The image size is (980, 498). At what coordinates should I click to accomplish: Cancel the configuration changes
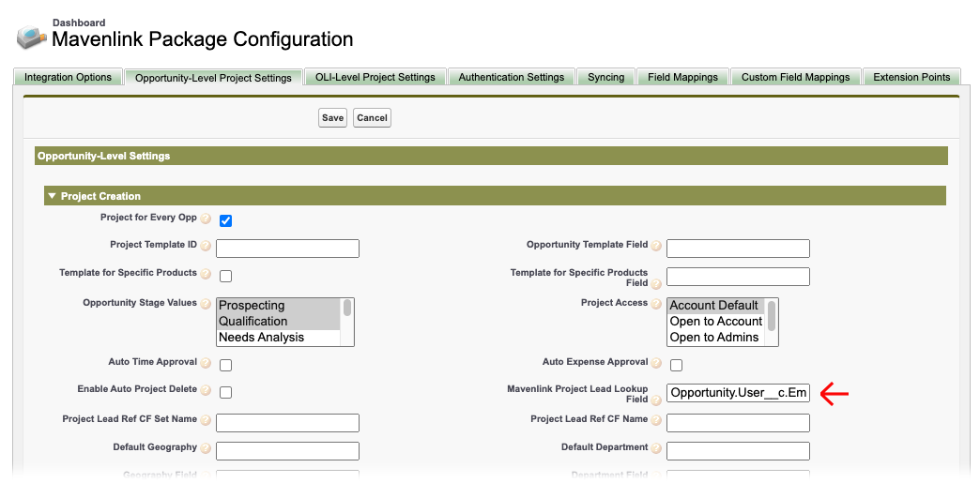pos(372,117)
